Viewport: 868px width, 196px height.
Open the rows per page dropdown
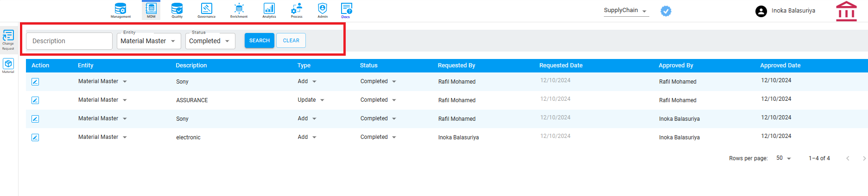(x=784, y=158)
